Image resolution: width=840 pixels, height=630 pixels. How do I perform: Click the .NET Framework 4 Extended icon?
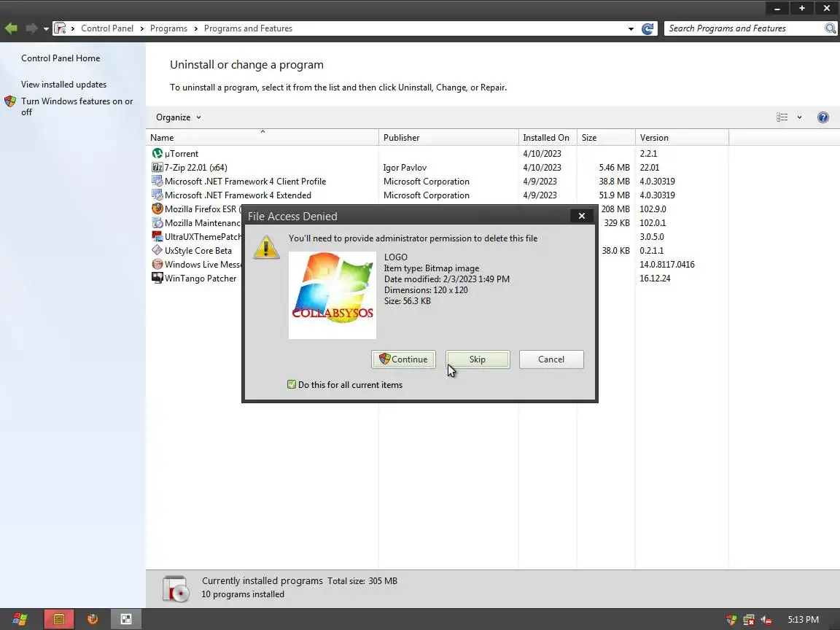(157, 195)
